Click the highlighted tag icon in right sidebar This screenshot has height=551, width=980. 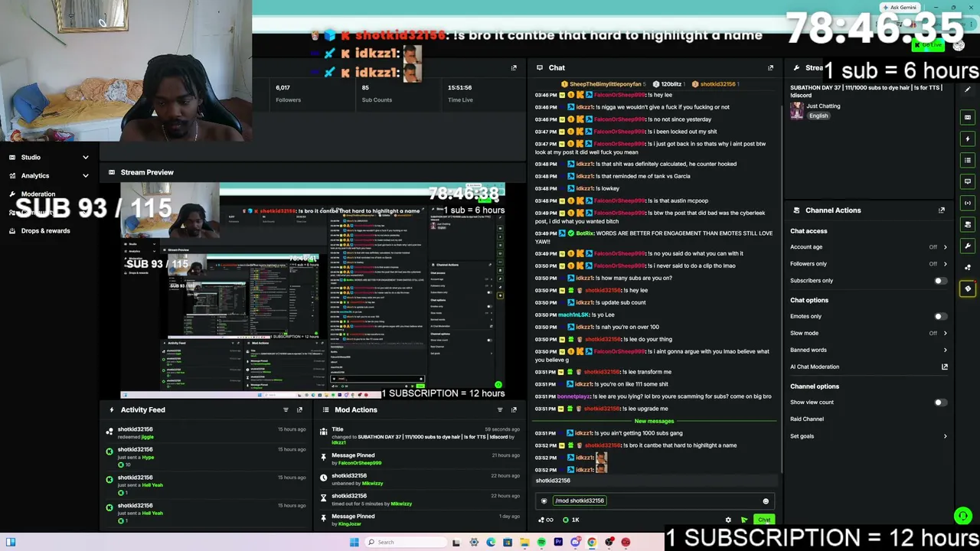[968, 289]
